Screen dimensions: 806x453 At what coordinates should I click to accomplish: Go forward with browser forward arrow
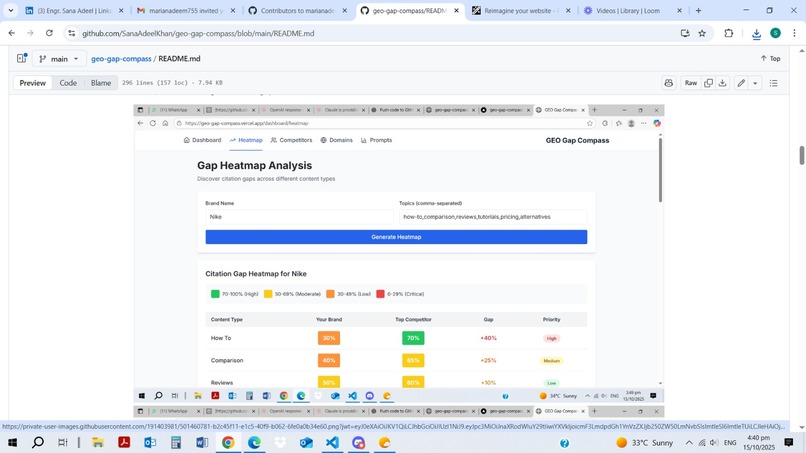pos(30,33)
